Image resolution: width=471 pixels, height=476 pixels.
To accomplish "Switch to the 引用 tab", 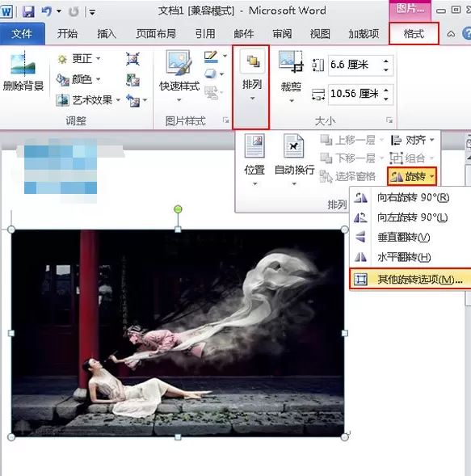I will pyautogui.click(x=205, y=34).
